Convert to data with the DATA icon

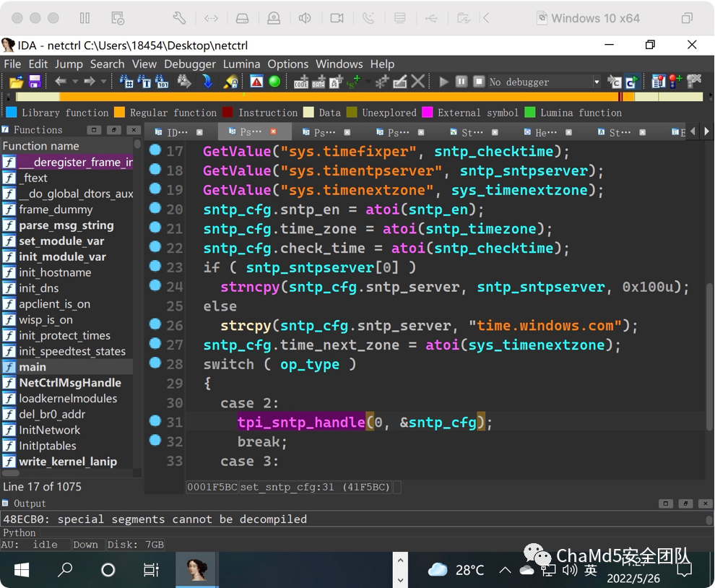pos(318,82)
